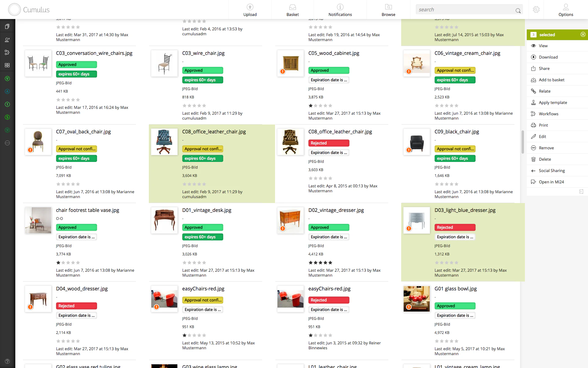588x368 pixels.
Task: Select the circled V sidebar shortcut
Action: pyautogui.click(x=7, y=79)
